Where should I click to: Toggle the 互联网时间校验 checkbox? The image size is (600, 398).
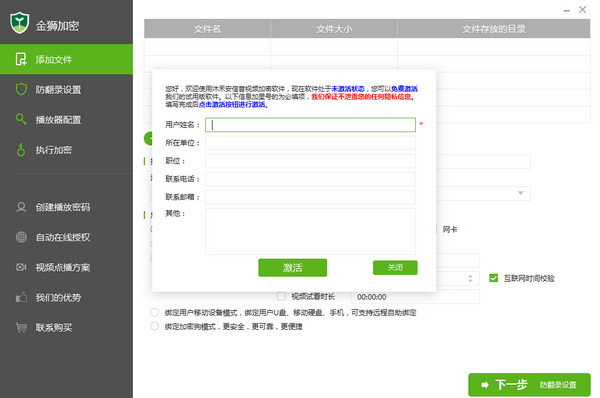pos(494,278)
